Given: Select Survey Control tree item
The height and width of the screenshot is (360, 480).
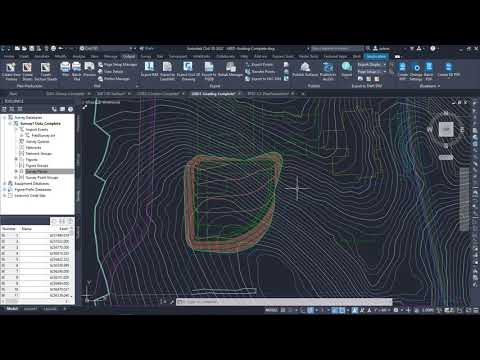Looking at the screenshot, I should [38, 141].
